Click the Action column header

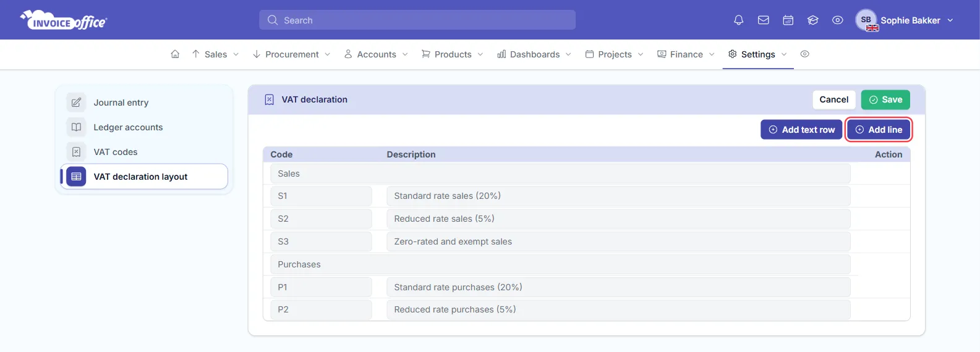pos(888,154)
